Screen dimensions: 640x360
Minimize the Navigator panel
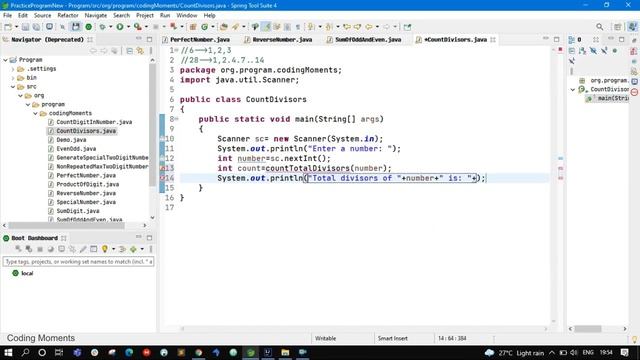(139, 39)
